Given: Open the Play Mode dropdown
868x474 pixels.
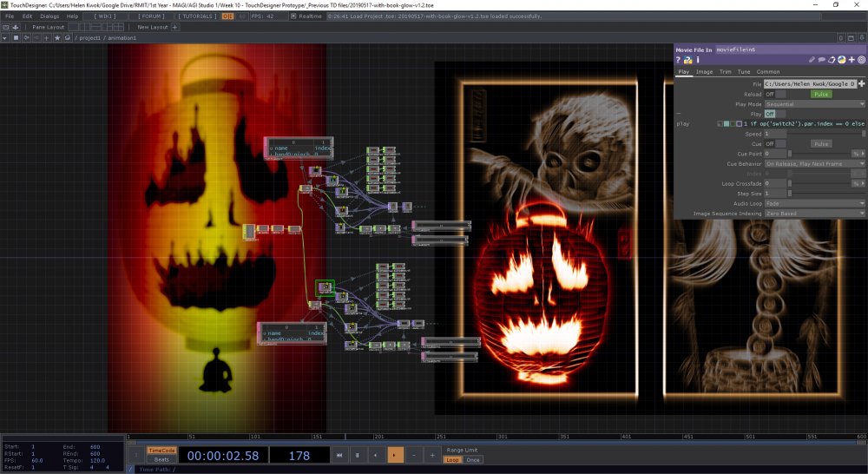Looking at the screenshot, I should click(814, 104).
